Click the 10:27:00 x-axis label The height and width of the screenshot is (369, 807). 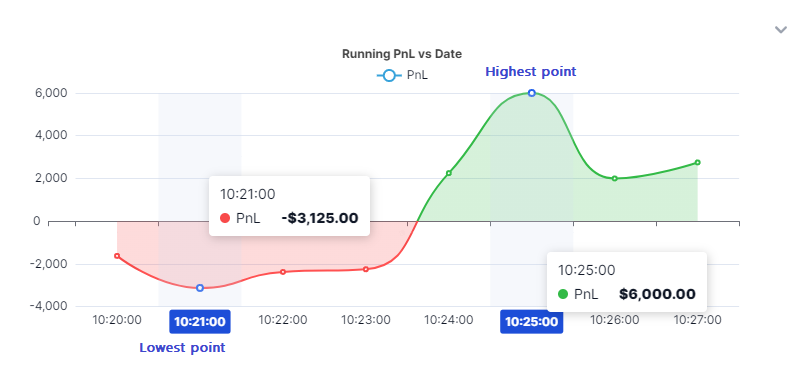(697, 320)
